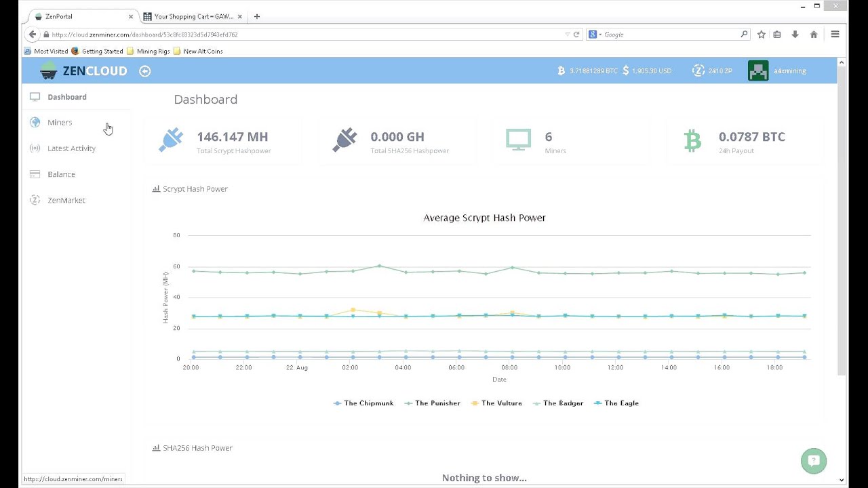
Task: Click the Miners monitor card icon
Action: pos(518,140)
